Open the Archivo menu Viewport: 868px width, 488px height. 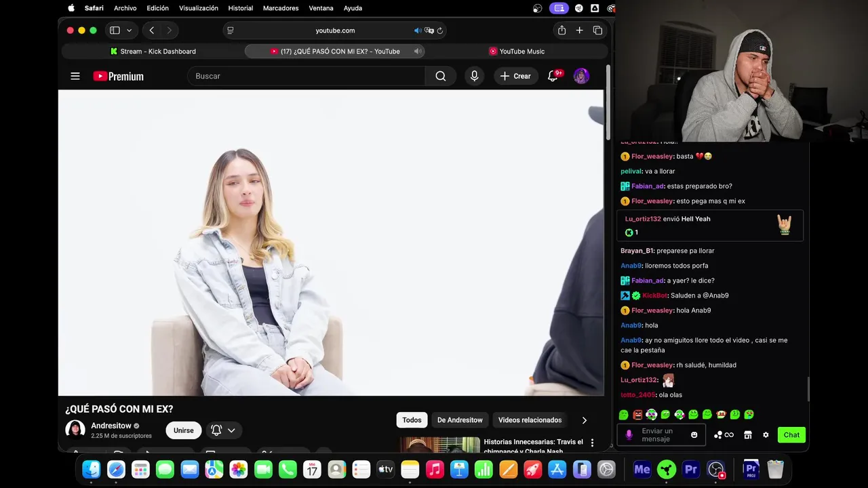coord(125,8)
